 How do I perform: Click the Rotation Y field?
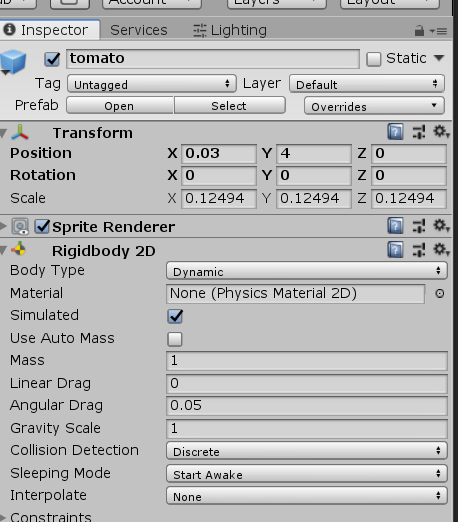[x=314, y=176]
